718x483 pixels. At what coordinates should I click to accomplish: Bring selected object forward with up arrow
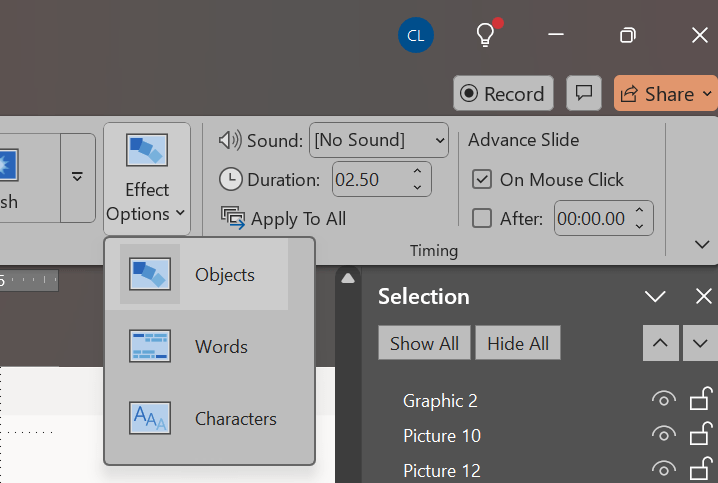point(660,343)
